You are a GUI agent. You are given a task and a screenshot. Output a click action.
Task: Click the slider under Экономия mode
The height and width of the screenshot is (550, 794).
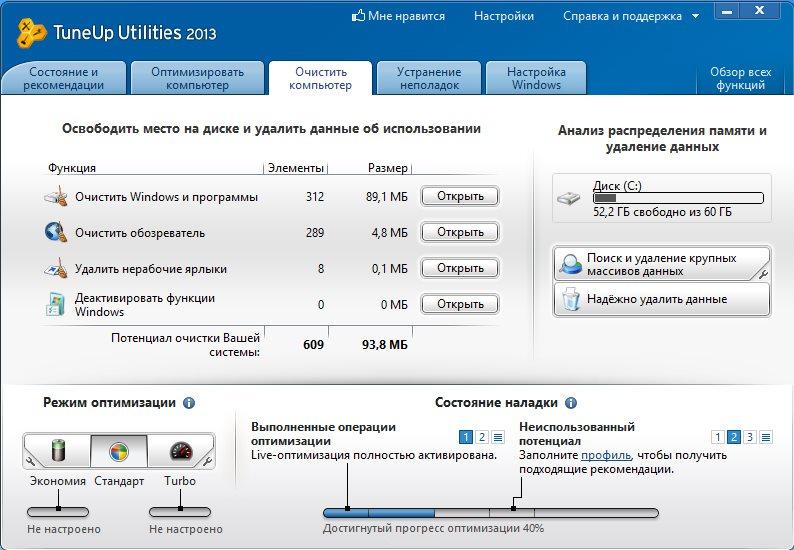(58, 512)
